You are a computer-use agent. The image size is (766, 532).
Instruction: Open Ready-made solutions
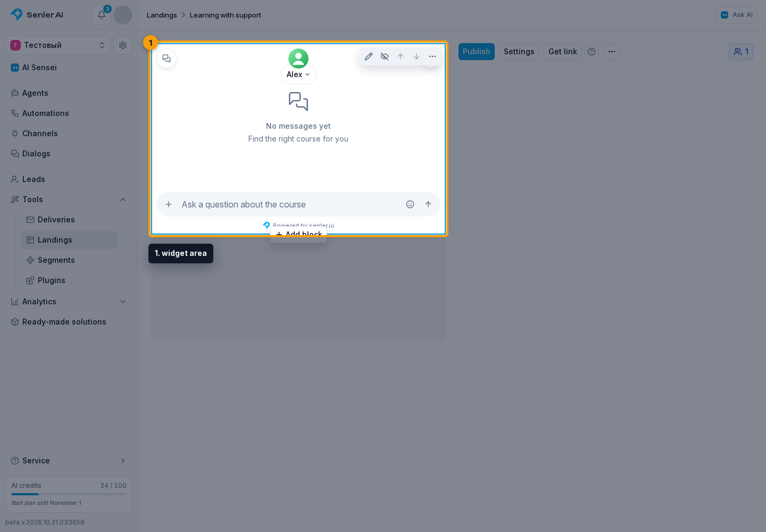(x=69, y=322)
